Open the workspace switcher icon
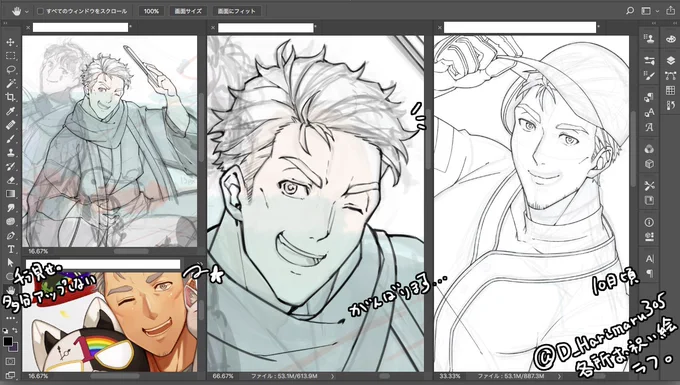The image size is (680, 385). pyautogui.click(x=646, y=11)
